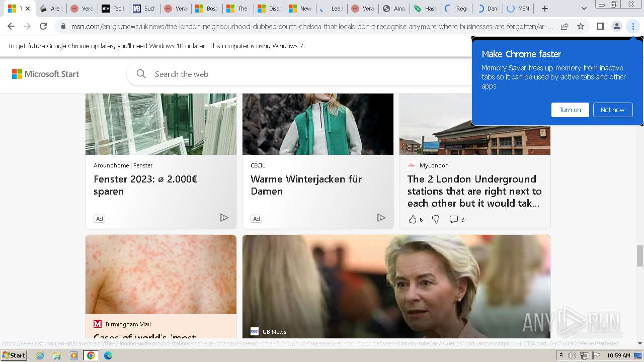The image size is (644, 362).
Task: Open Warme Winterjacken für Damen ad
Action: tap(306, 185)
